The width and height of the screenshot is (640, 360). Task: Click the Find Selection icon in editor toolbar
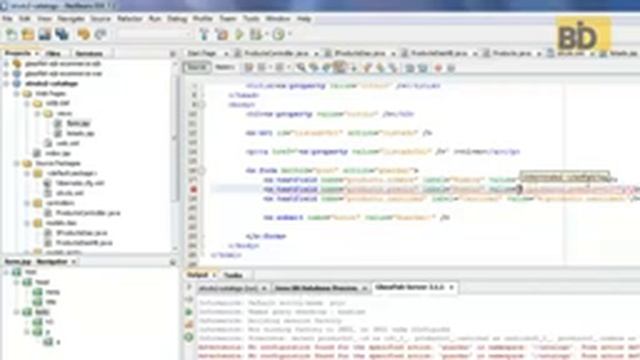301,68
